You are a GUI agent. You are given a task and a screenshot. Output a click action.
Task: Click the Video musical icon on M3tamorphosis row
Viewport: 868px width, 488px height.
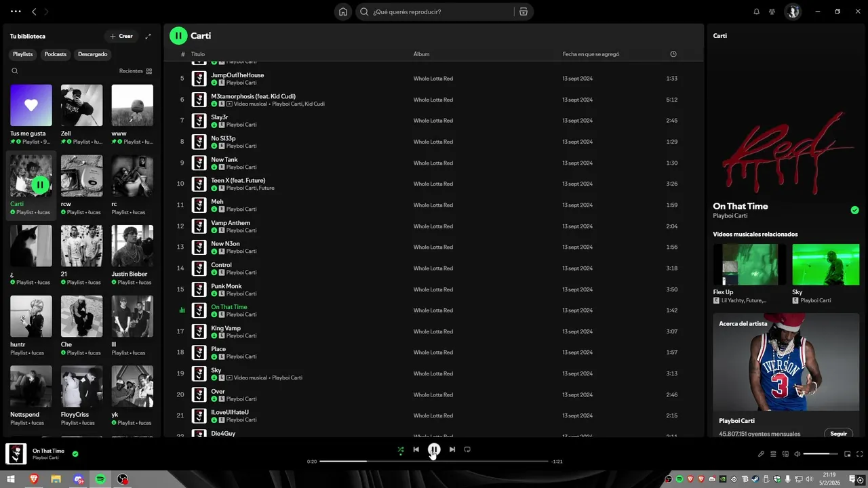tap(229, 104)
